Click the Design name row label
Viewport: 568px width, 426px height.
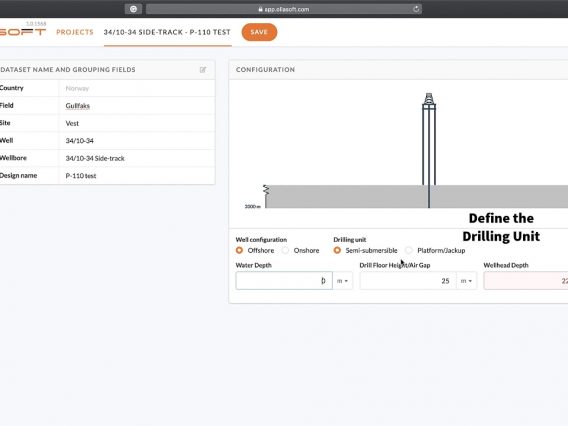click(18, 175)
